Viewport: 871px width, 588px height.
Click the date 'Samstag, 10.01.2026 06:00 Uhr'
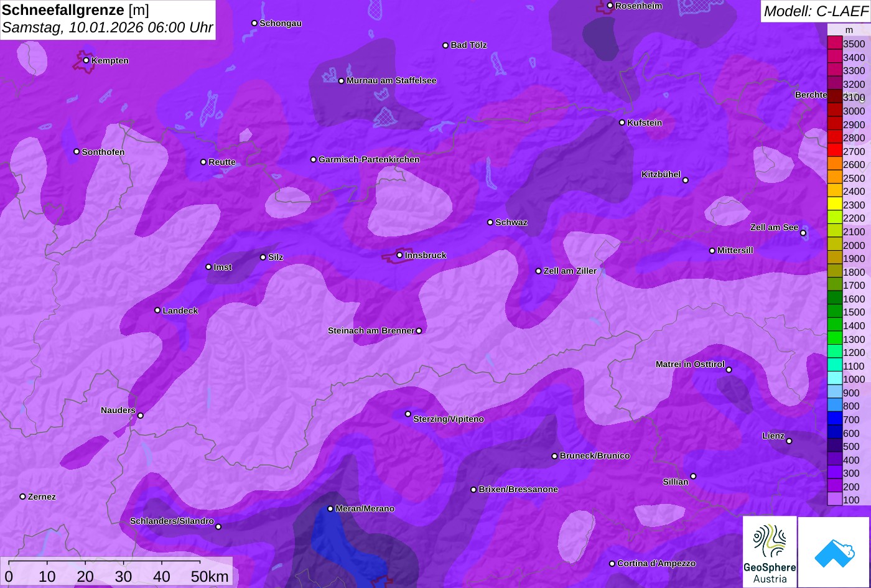coord(107,27)
